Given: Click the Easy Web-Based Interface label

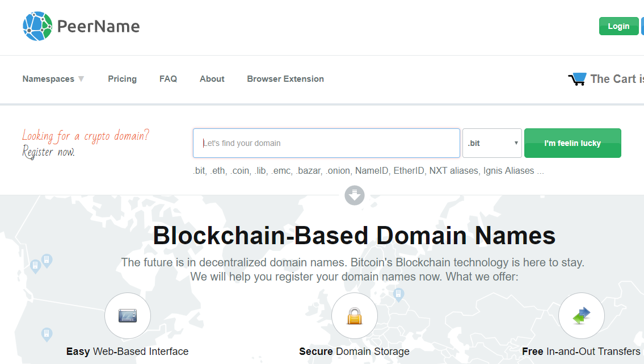Looking at the screenshot, I should point(127,352).
